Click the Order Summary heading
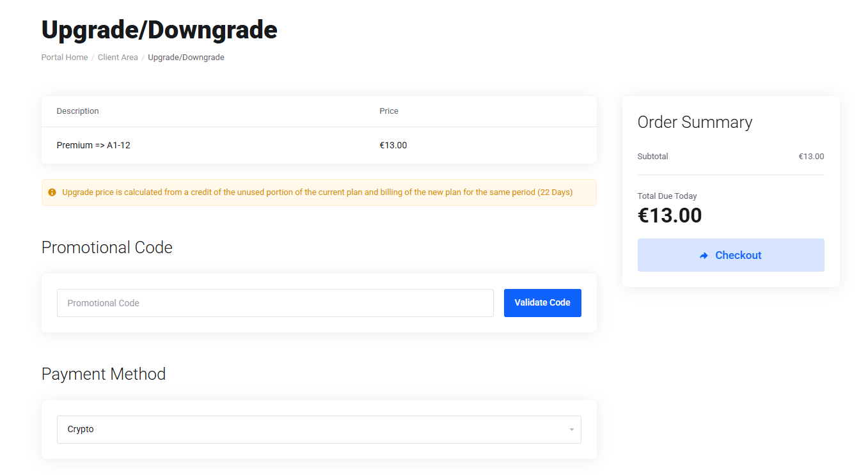 click(x=695, y=122)
